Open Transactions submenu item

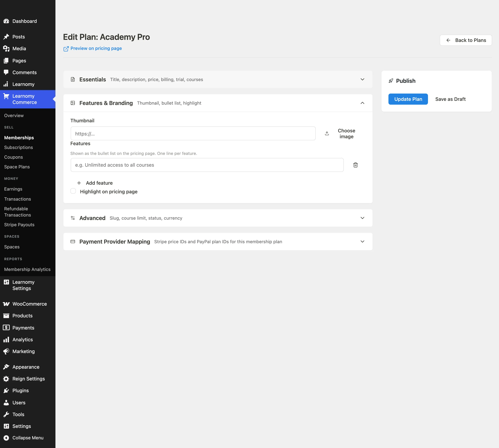point(17,199)
